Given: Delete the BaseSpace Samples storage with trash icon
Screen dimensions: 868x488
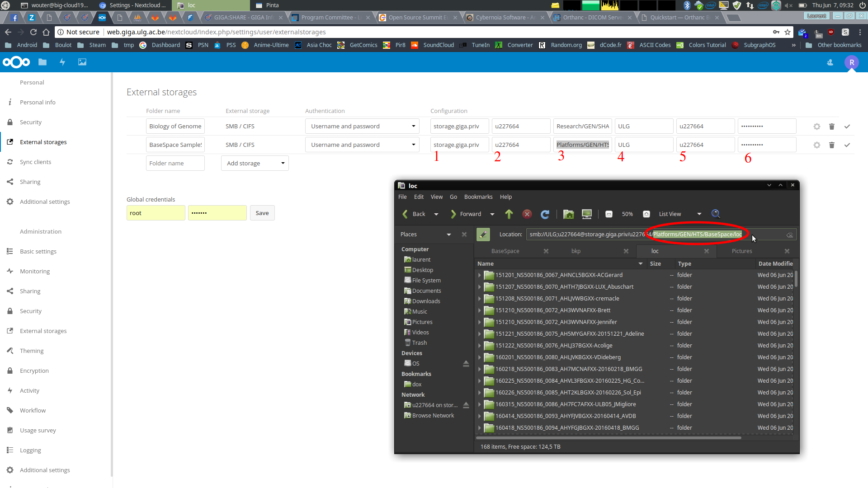Looking at the screenshot, I should (832, 145).
